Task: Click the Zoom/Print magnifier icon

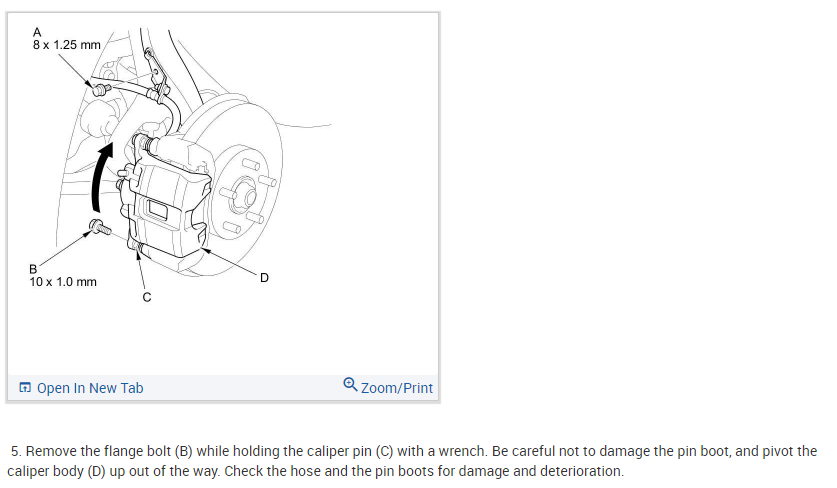Action: click(350, 384)
